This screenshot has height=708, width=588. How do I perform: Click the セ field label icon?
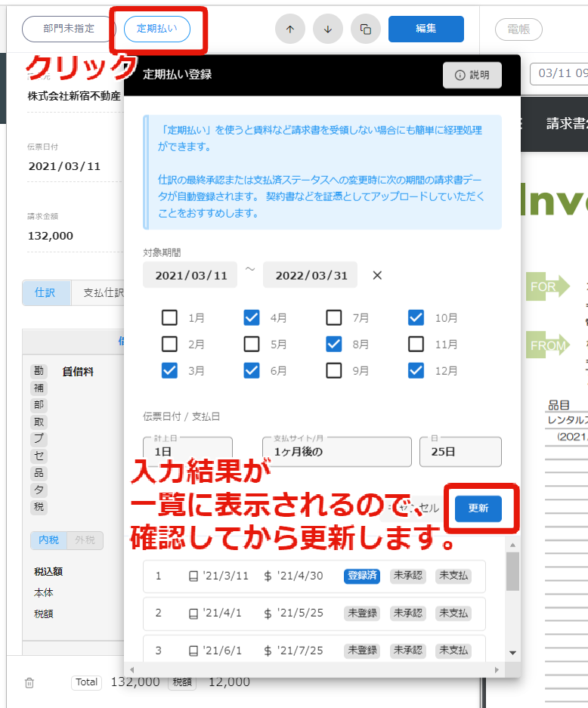coord(39,456)
